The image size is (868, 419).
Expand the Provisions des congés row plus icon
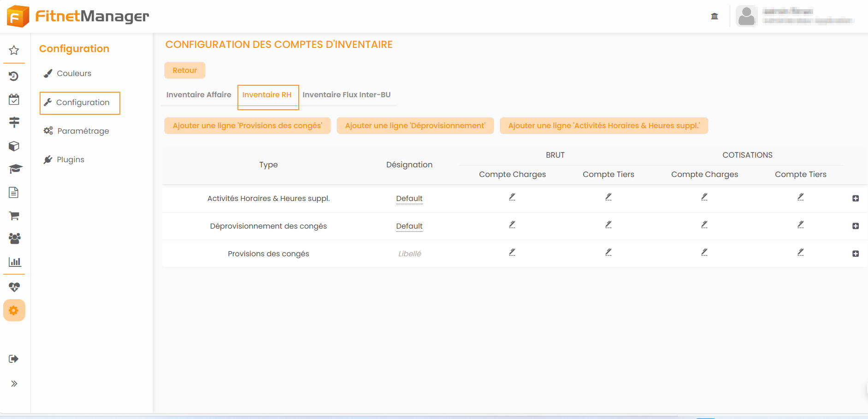[856, 254]
